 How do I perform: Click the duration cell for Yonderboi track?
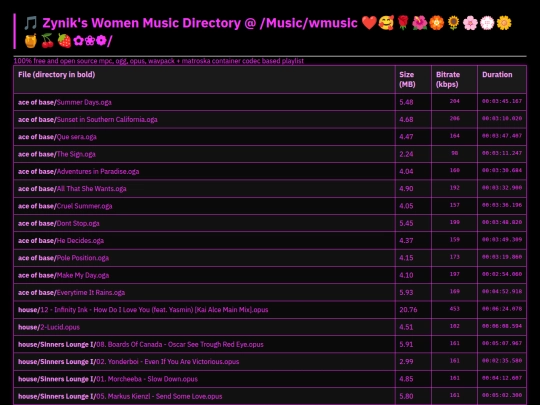(502, 361)
